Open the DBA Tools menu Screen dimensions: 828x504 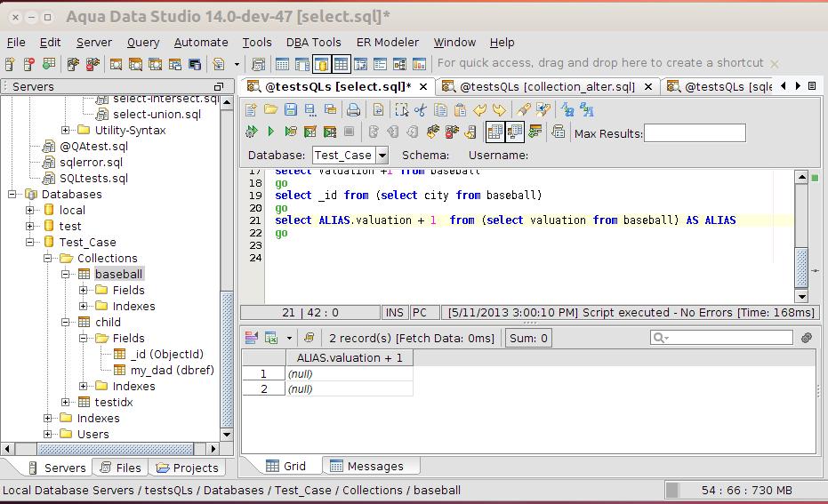point(314,42)
